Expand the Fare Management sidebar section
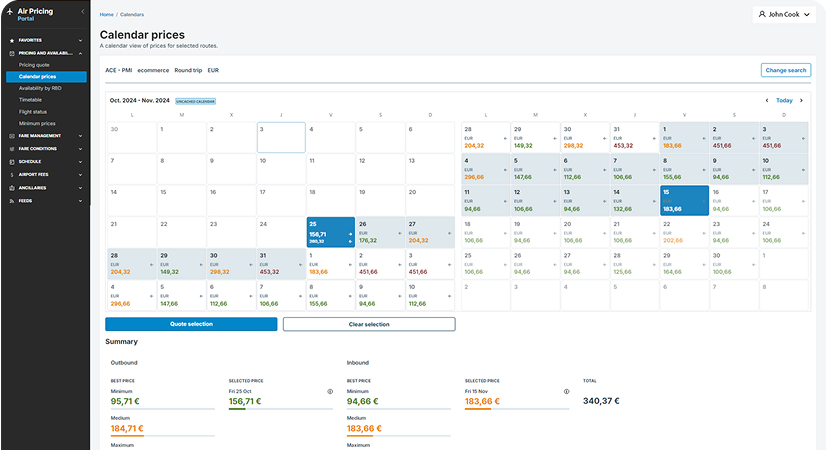827x450 pixels. pyautogui.click(x=44, y=135)
